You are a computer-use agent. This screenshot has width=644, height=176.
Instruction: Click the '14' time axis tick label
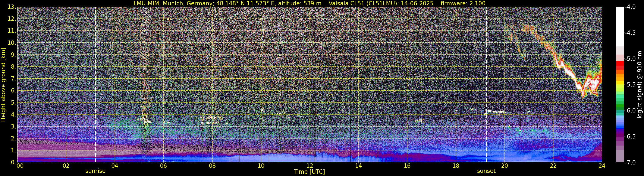pyautogui.click(x=358, y=166)
